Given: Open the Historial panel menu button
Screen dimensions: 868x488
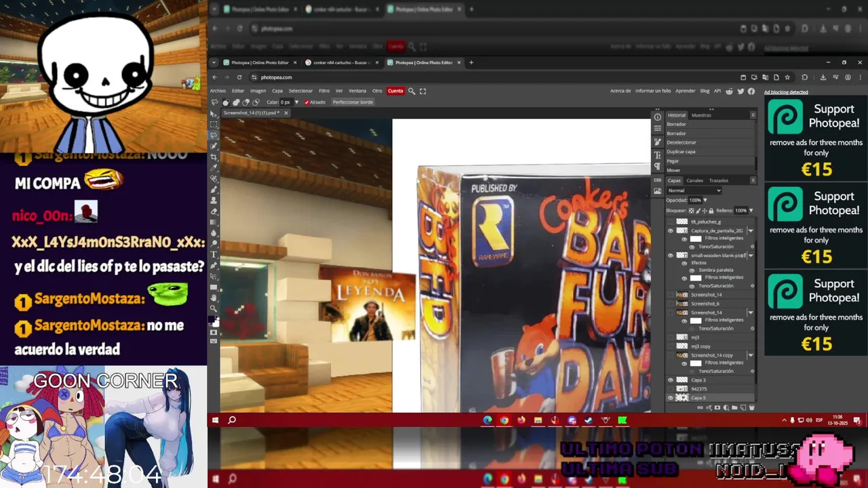Looking at the screenshot, I should click(x=753, y=115).
